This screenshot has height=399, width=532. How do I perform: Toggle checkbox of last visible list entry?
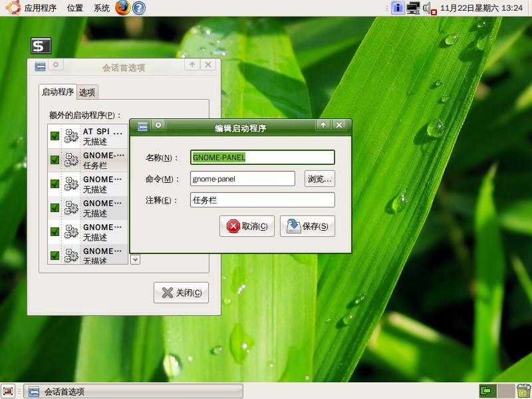[x=55, y=255]
